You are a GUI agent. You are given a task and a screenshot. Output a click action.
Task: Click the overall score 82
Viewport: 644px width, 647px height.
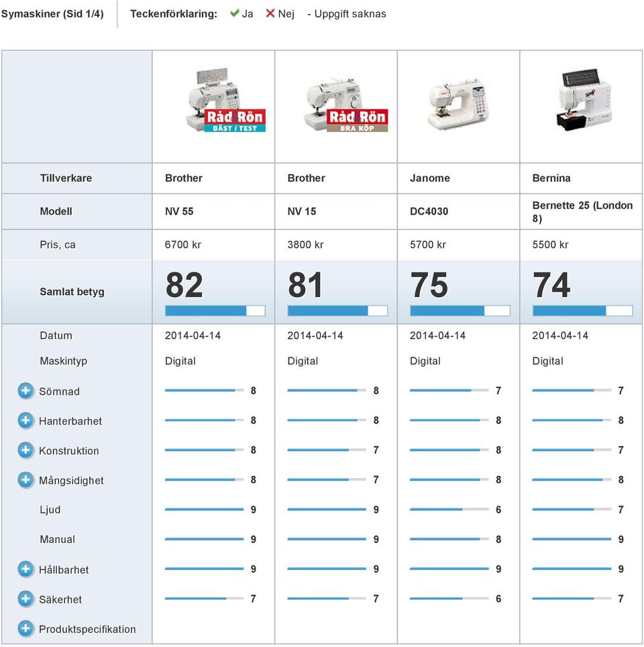coord(184,285)
